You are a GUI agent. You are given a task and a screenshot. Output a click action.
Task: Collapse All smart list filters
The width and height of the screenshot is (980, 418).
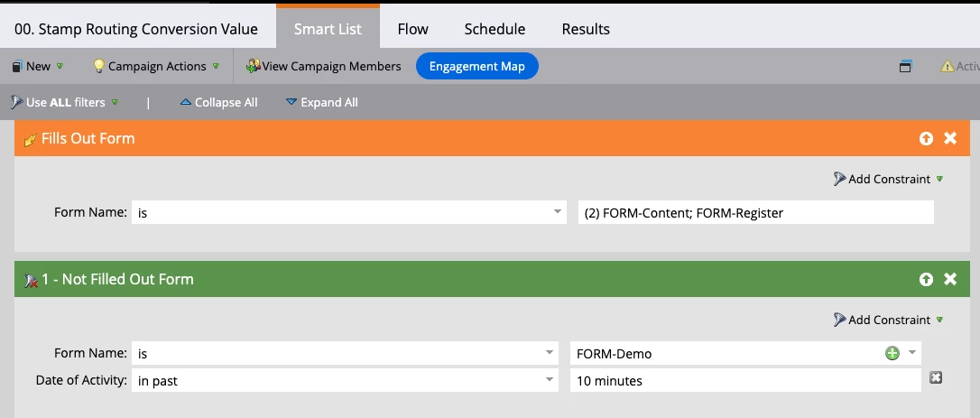coord(218,102)
